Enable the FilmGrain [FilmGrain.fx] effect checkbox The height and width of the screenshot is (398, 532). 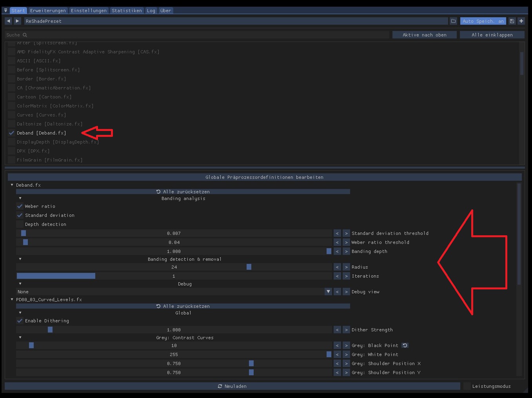point(11,160)
